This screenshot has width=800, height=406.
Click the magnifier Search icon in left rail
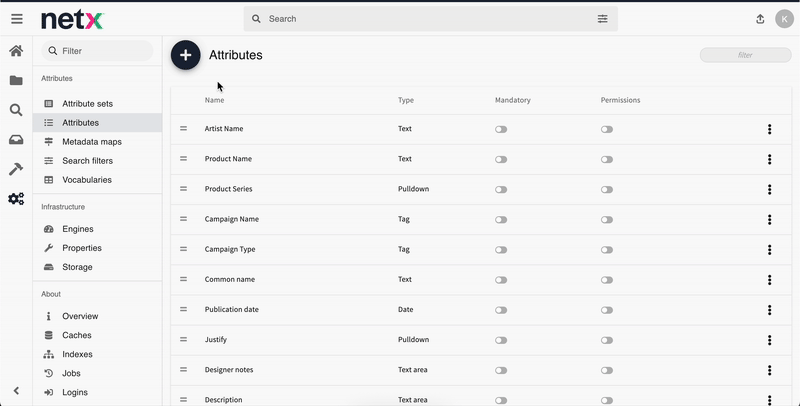pos(16,110)
